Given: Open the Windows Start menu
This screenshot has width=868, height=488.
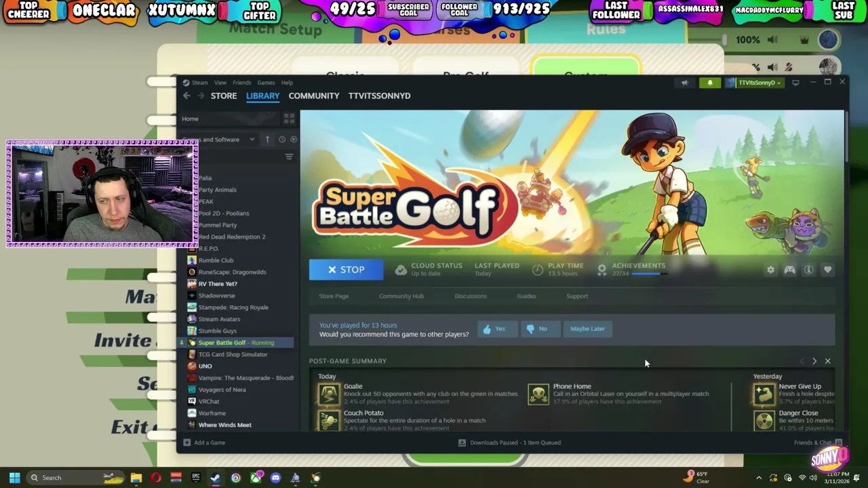Looking at the screenshot, I should click(14, 478).
